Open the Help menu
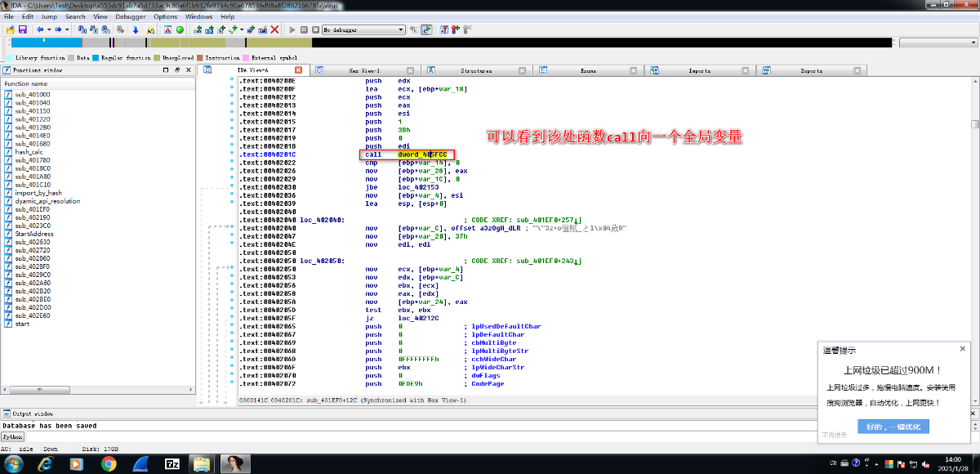Image resolution: width=980 pixels, height=474 pixels. [x=227, y=16]
